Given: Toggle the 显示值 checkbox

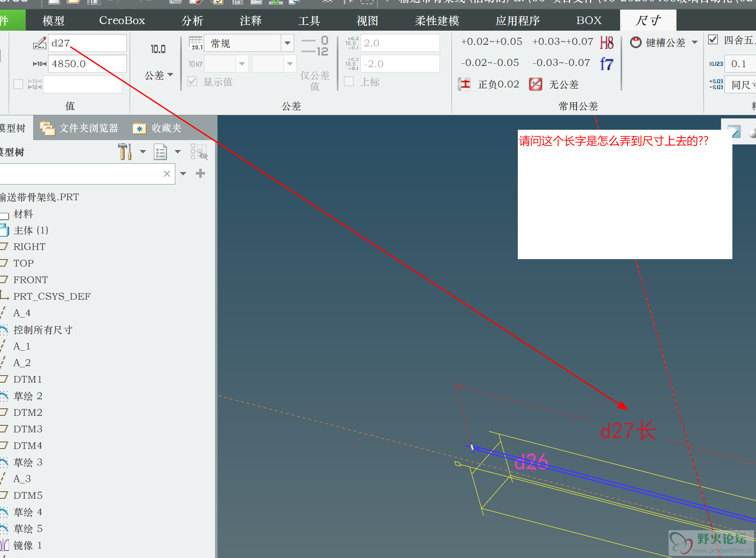Looking at the screenshot, I should click(x=192, y=82).
